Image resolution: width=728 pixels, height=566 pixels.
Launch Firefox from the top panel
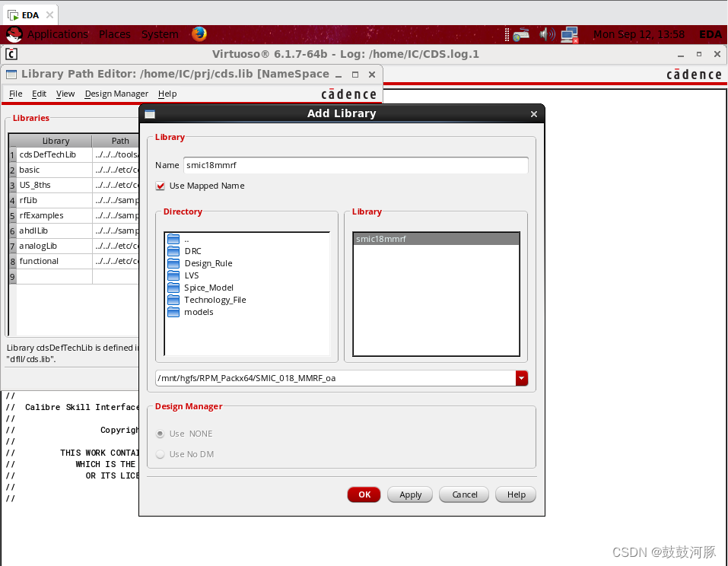tap(198, 34)
